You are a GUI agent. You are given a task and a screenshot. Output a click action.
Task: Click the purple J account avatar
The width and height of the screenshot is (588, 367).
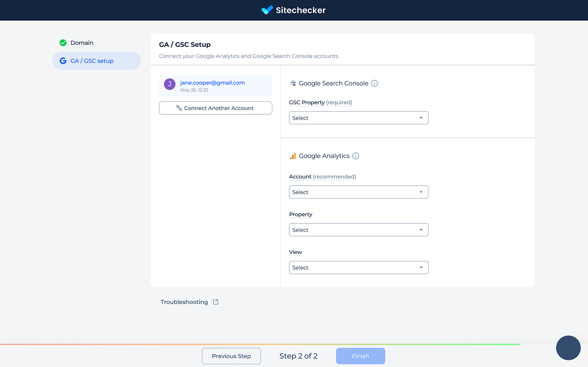[x=170, y=84]
